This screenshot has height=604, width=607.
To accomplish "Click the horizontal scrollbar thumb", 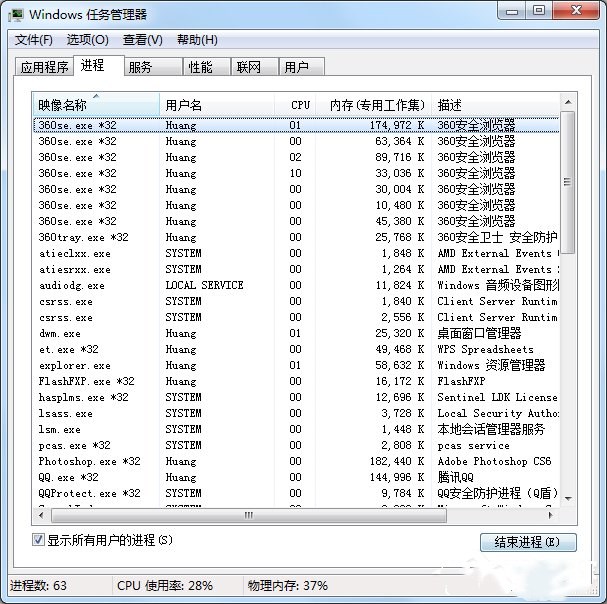I will (x=249, y=515).
